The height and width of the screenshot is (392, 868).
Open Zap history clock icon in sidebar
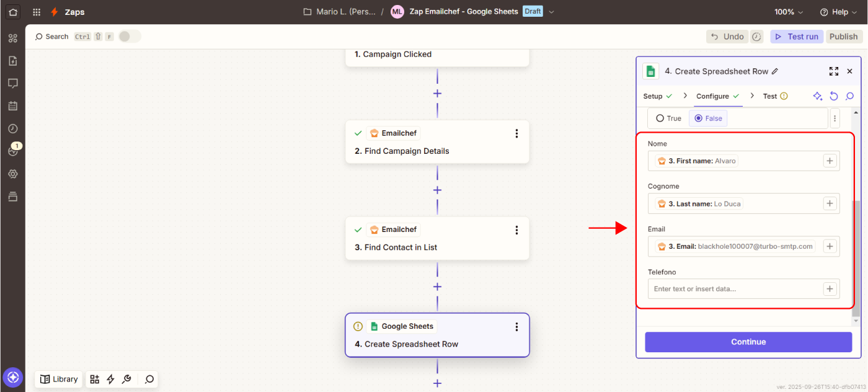13,128
